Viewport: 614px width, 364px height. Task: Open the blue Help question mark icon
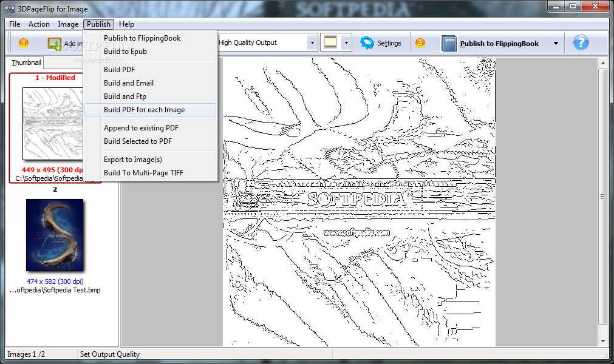[x=581, y=42]
